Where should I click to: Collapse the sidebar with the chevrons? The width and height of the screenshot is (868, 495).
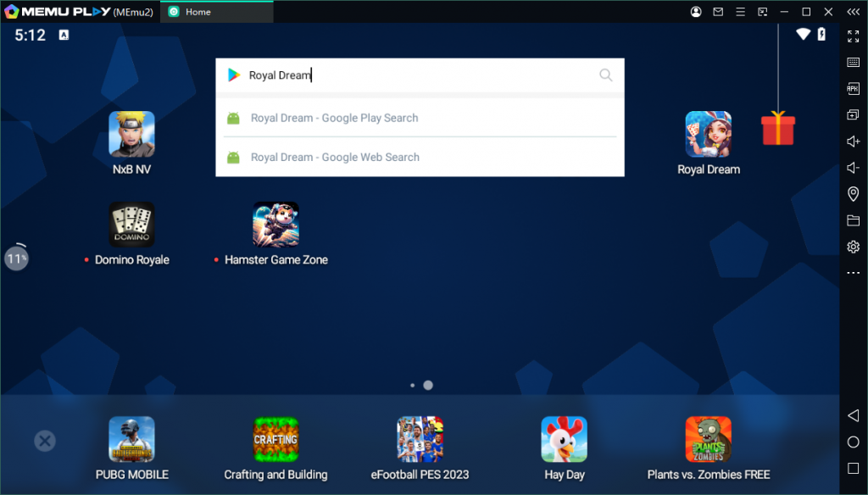coord(854,12)
